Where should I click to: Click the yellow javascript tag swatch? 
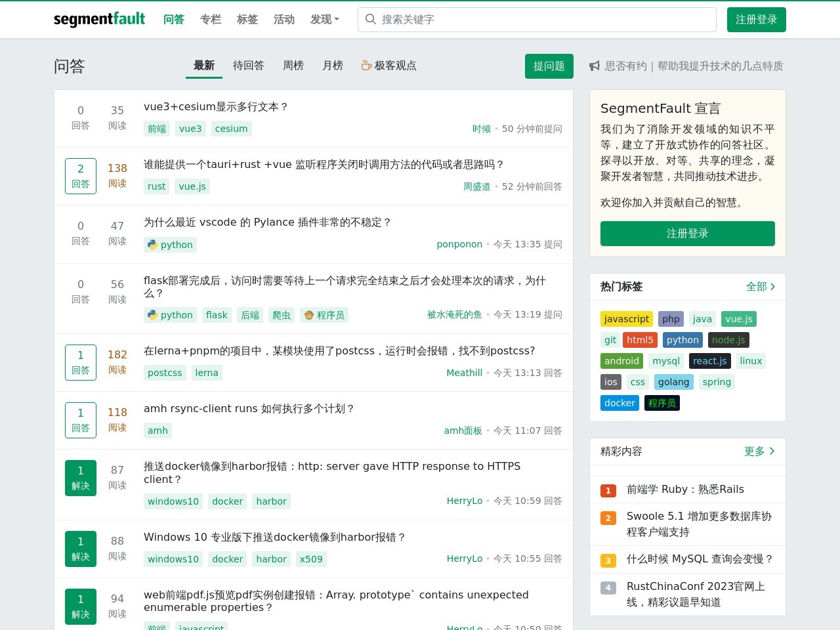(626, 319)
